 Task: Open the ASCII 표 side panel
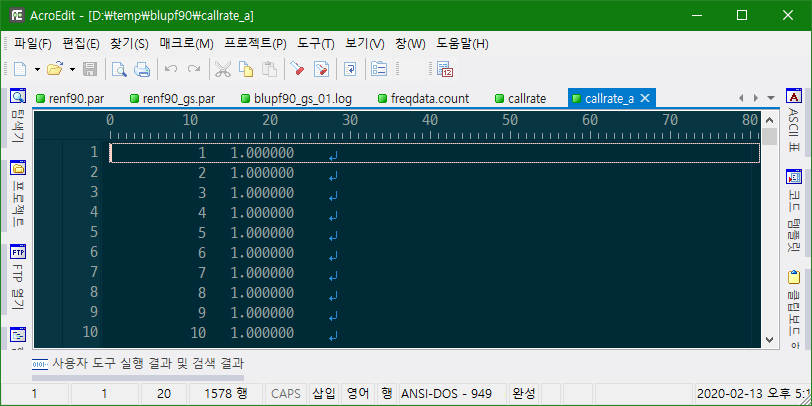(x=793, y=120)
